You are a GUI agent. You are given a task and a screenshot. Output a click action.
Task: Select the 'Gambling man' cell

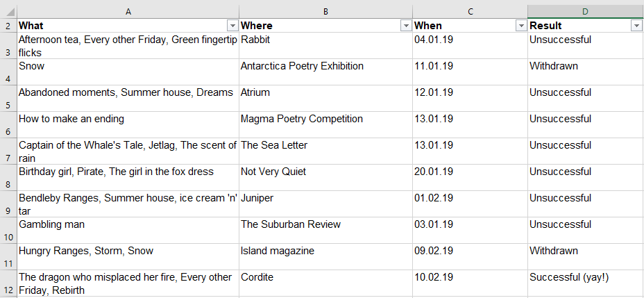pyautogui.click(x=51, y=224)
